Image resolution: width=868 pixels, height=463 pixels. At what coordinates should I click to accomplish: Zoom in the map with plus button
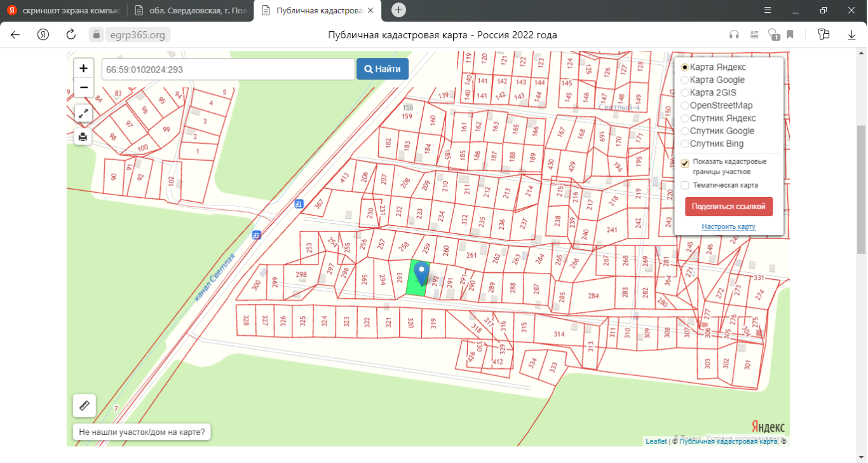(83, 68)
